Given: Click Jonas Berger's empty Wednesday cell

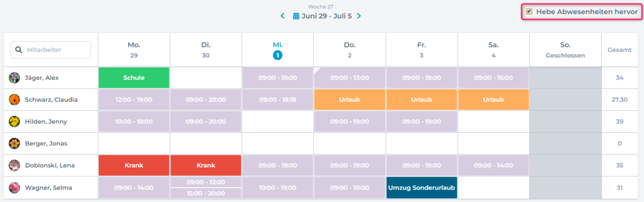Looking at the screenshot, I should [277, 144].
